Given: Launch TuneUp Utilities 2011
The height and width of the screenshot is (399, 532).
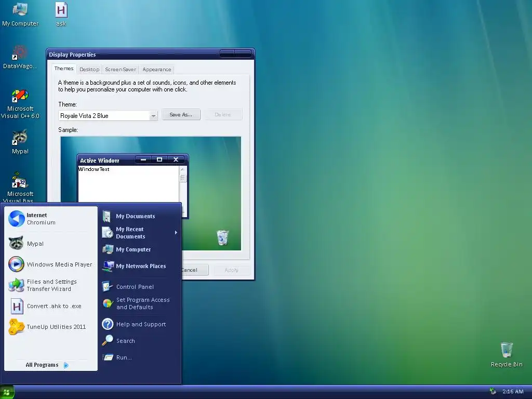Looking at the screenshot, I should coord(50,327).
